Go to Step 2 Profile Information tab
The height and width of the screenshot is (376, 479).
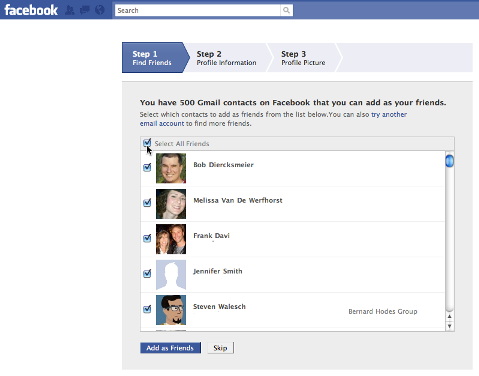227,57
